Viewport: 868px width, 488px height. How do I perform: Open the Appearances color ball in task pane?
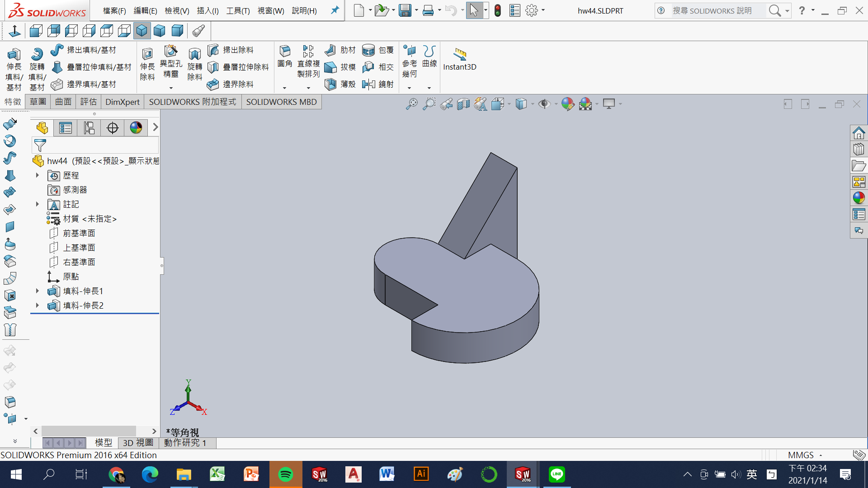click(x=859, y=198)
